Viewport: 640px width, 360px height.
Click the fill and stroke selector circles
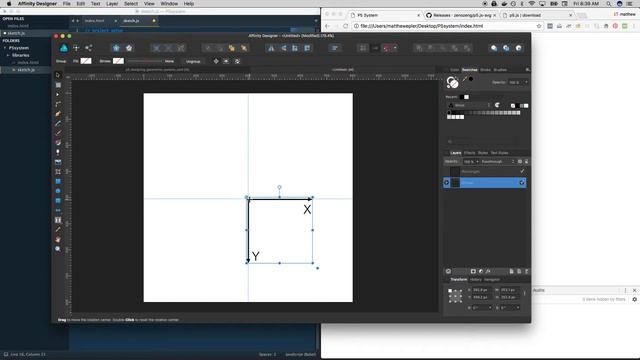[452, 82]
